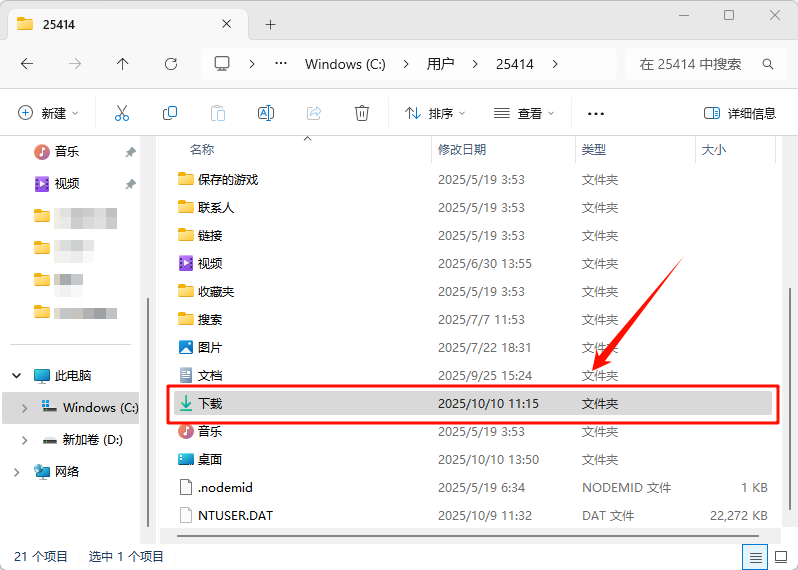The height and width of the screenshot is (570, 798).
Task: Click the Rename icon in toolbar
Action: [266, 113]
